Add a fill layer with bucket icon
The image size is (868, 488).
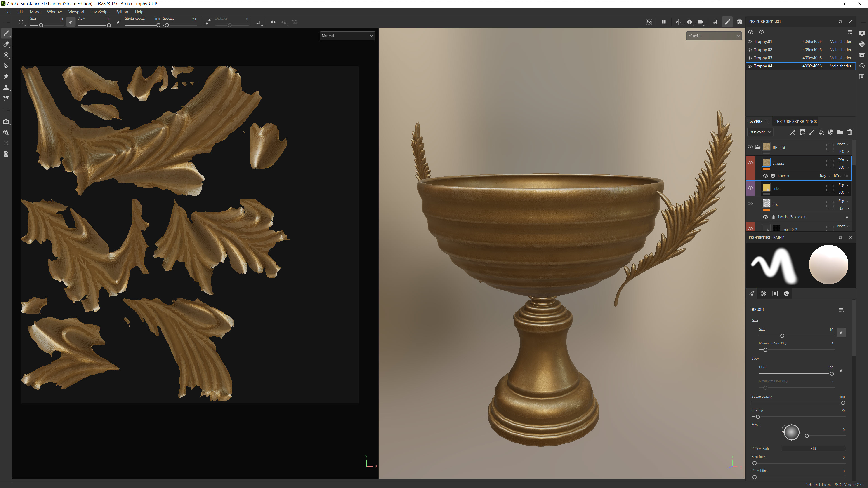821,132
